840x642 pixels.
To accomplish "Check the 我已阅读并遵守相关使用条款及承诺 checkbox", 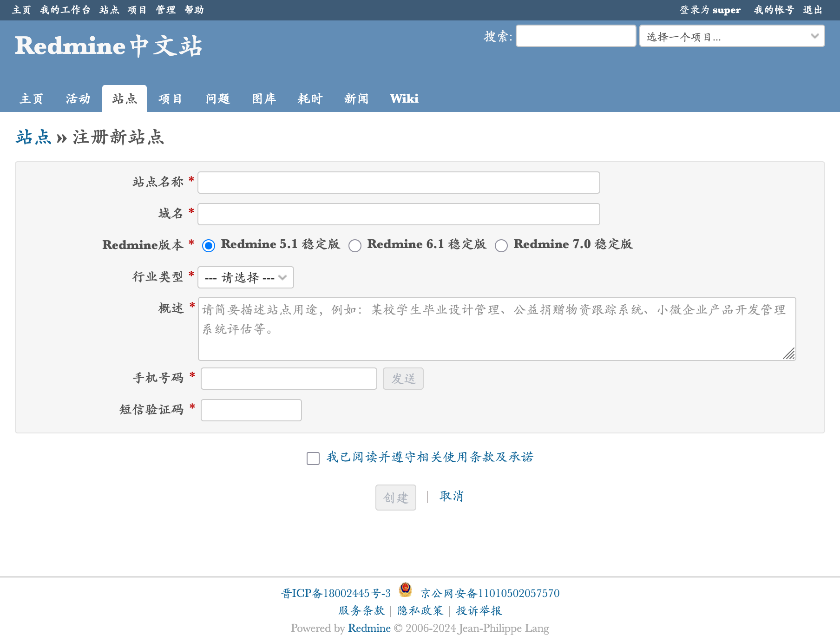I will click(313, 459).
